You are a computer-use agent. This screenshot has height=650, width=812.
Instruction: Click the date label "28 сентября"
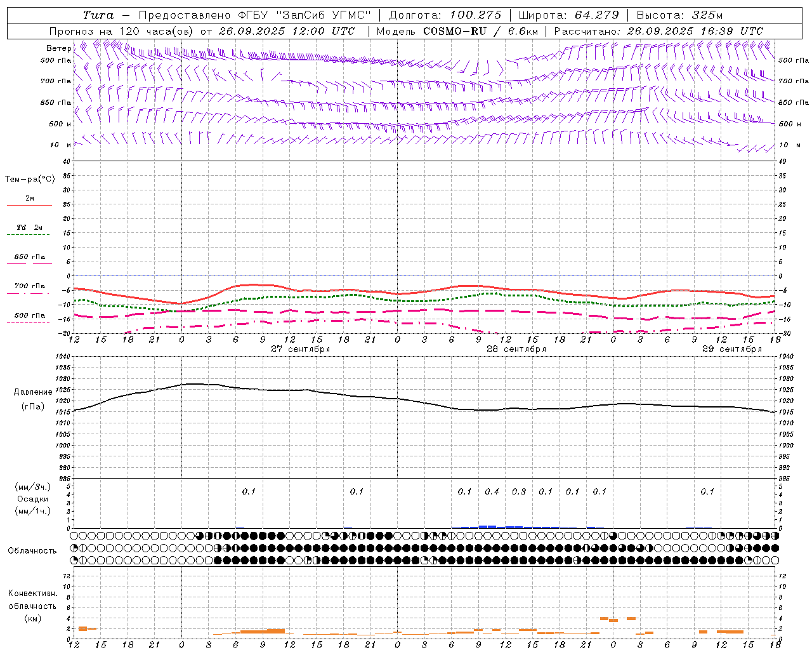[516, 349]
